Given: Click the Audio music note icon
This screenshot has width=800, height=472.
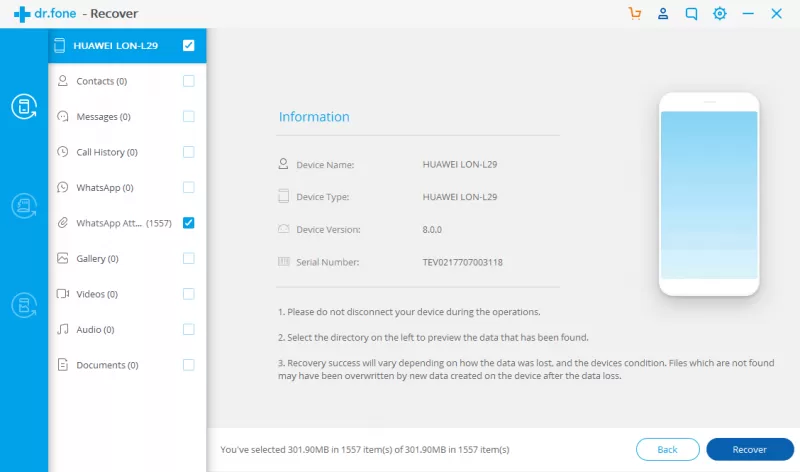Looking at the screenshot, I should [63, 329].
